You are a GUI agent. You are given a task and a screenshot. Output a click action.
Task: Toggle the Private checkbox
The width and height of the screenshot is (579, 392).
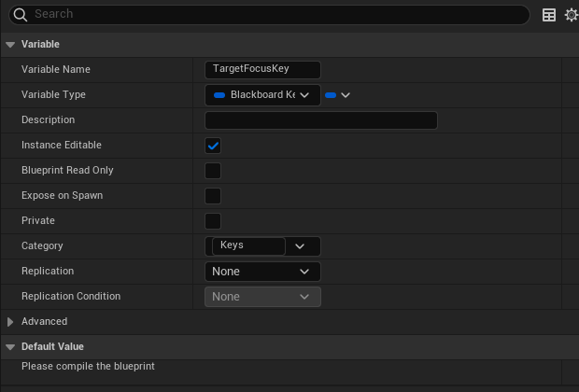coord(213,221)
